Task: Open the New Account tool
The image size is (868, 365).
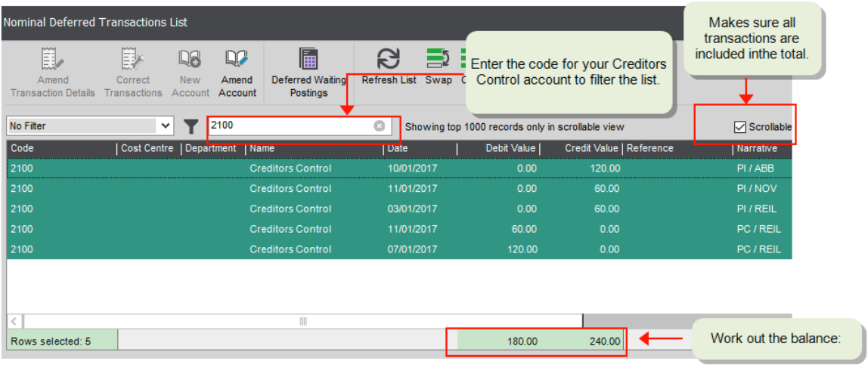Action: (190, 59)
